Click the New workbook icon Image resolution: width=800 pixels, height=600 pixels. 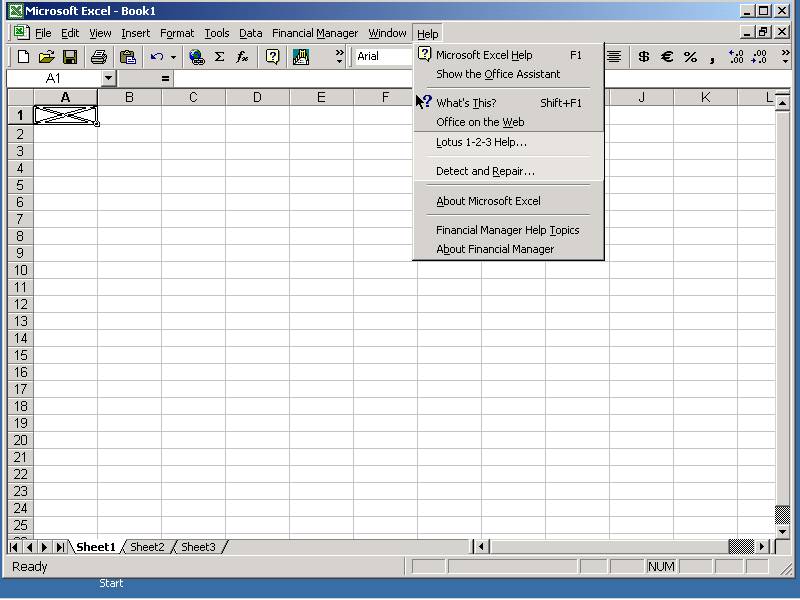click(23, 57)
